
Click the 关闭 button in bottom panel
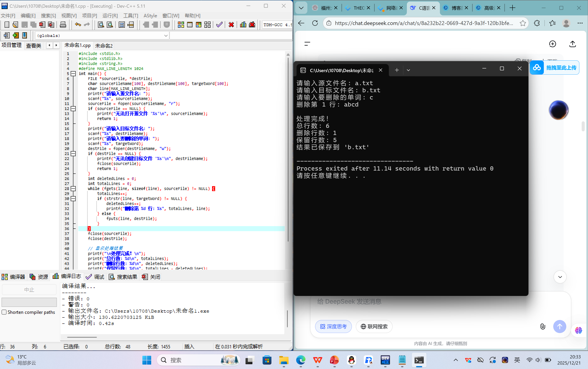click(151, 277)
